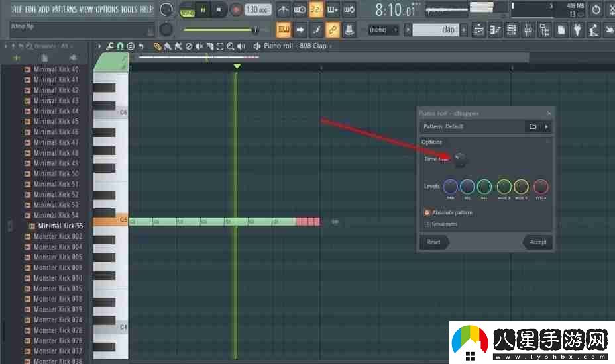Open chopper pattern folder icon
Screen dimensions: 615x364
(x=533, y=126)
